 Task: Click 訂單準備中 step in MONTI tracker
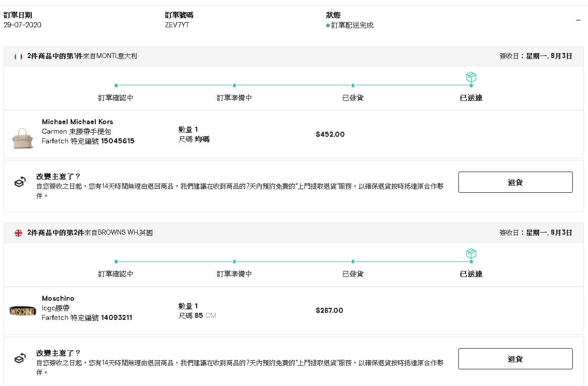tap(234, 97)
